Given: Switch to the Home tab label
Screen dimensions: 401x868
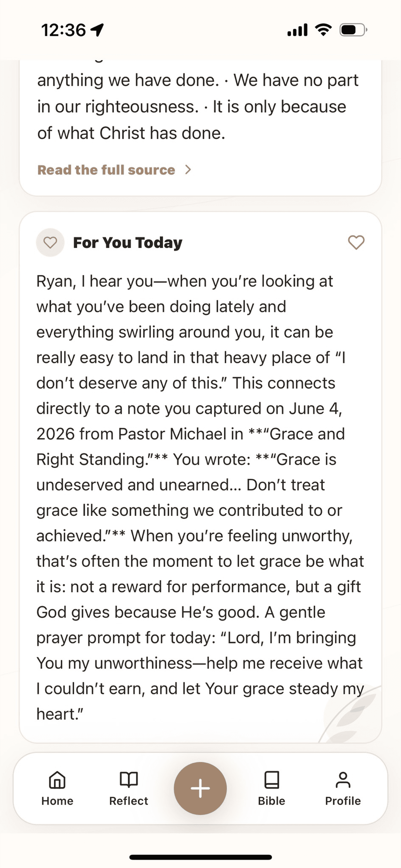Looking at the screenshot, I should point(57,801).
